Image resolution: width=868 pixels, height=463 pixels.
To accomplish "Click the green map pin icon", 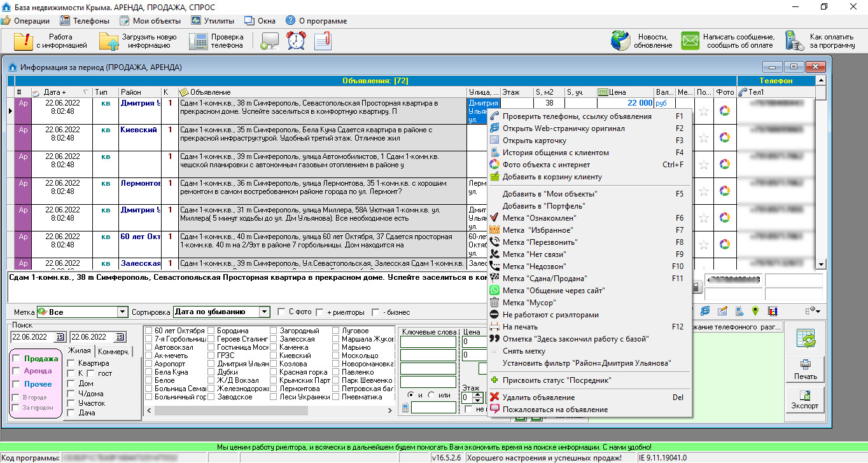I will [x=755, y=311].
